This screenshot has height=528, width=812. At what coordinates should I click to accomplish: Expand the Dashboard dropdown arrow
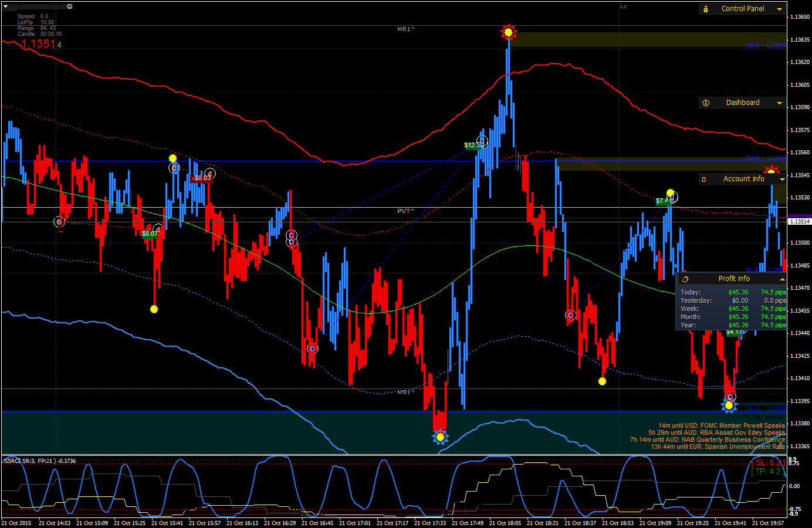click(779, 103)
